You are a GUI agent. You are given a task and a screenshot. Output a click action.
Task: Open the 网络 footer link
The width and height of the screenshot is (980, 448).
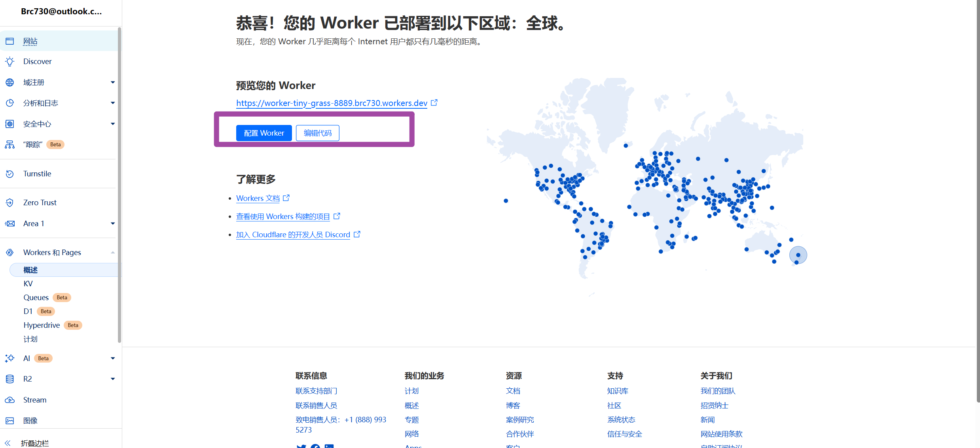click(x=412, y=434)
